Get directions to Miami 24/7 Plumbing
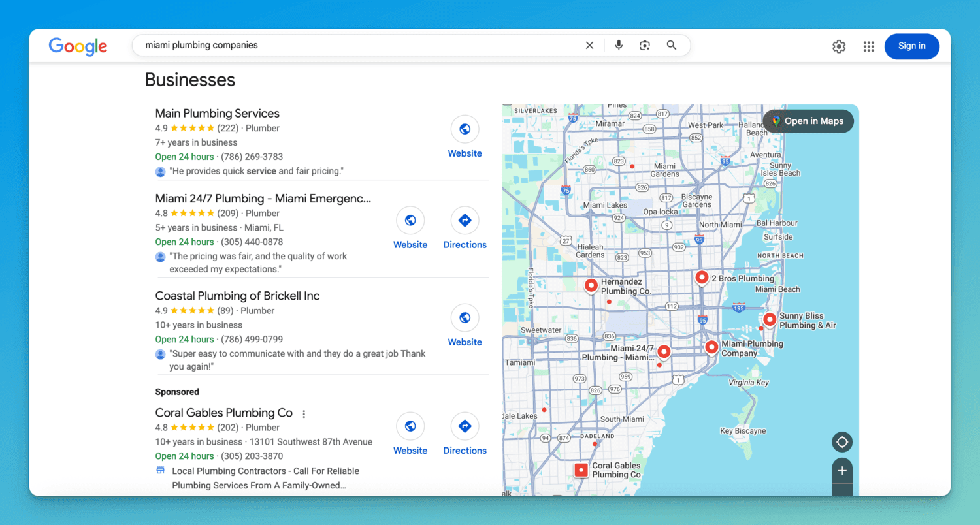980x525 pixels. coord(465,221)
